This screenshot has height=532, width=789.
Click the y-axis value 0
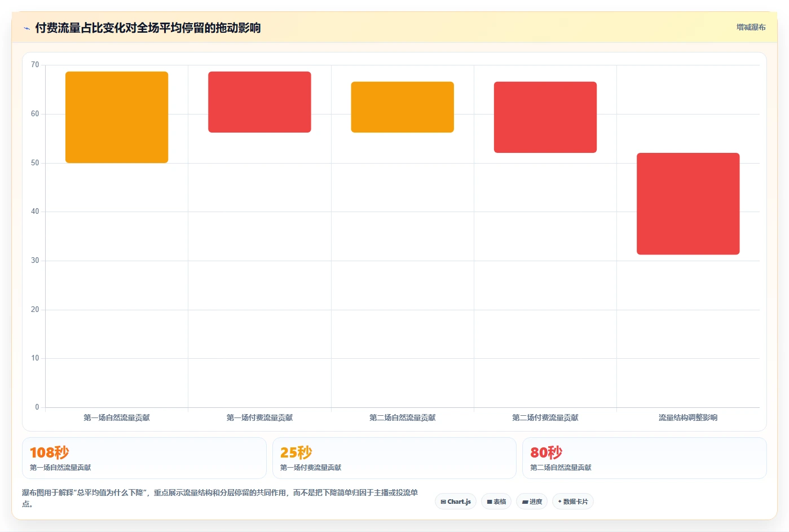pyautogui.click(x=37, y=407)
